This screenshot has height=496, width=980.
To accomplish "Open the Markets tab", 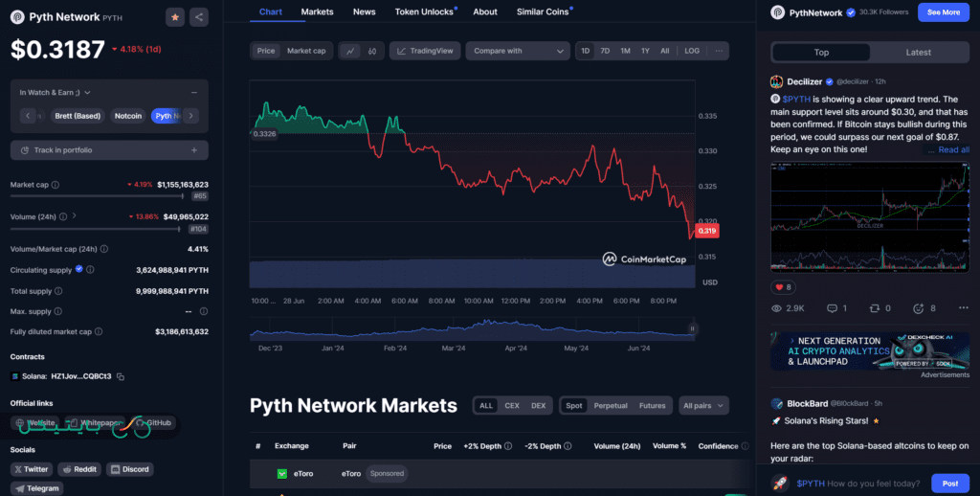I will (x=317, y=11).
